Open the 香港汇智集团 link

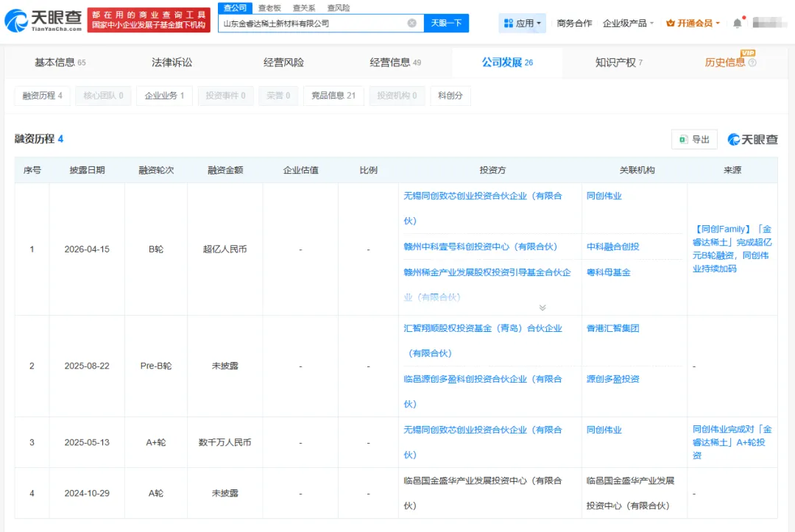click(612, 328)
